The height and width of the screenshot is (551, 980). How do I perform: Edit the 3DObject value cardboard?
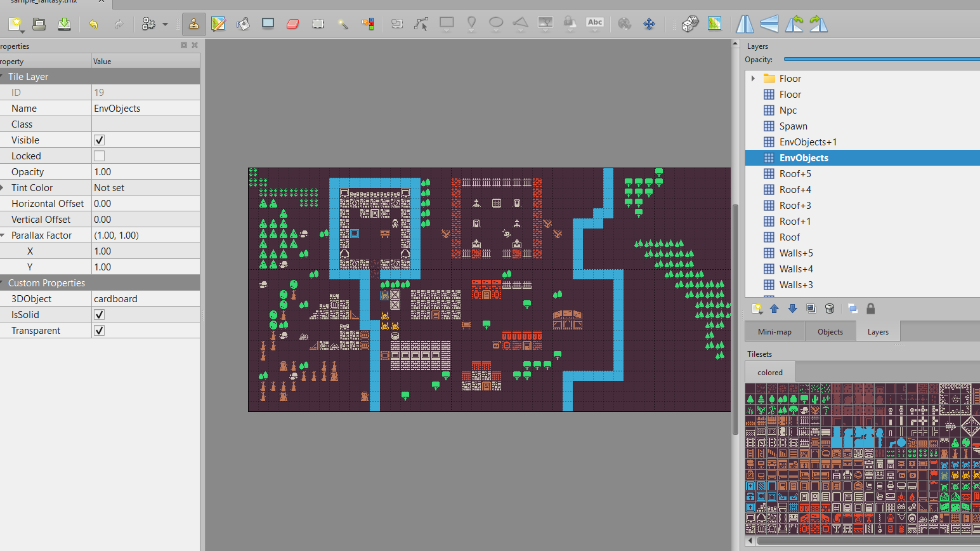146,299
